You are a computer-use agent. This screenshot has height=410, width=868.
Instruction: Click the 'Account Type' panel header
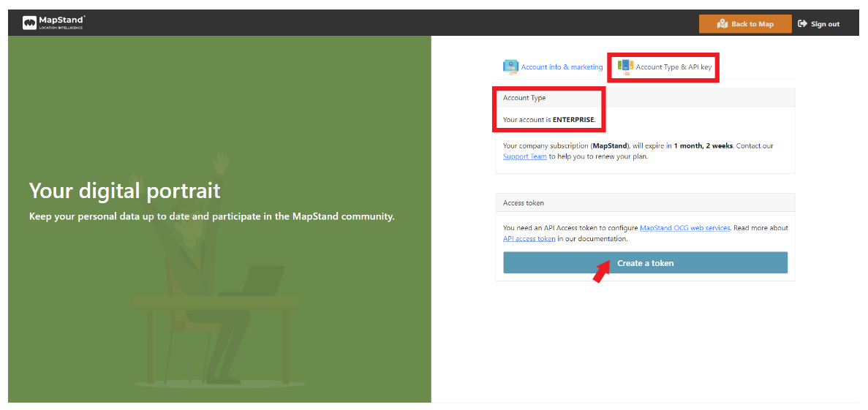(x=646, y=98)
